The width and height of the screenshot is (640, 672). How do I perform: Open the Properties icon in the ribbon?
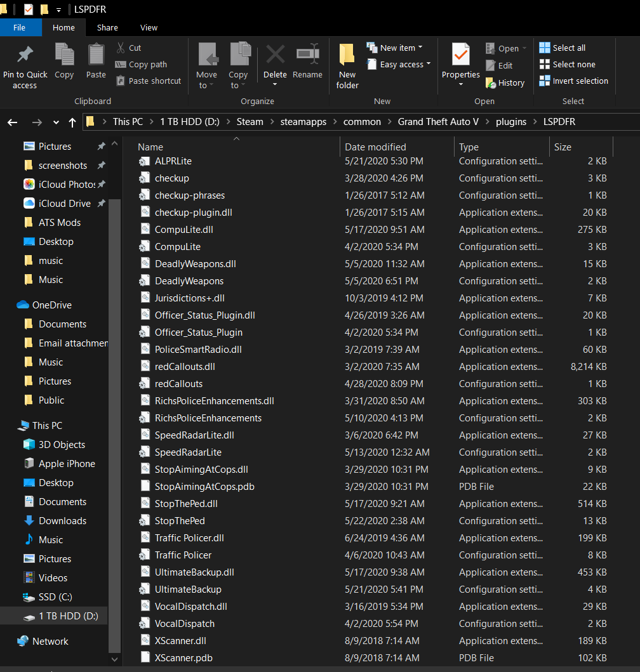tap(460, 55)
